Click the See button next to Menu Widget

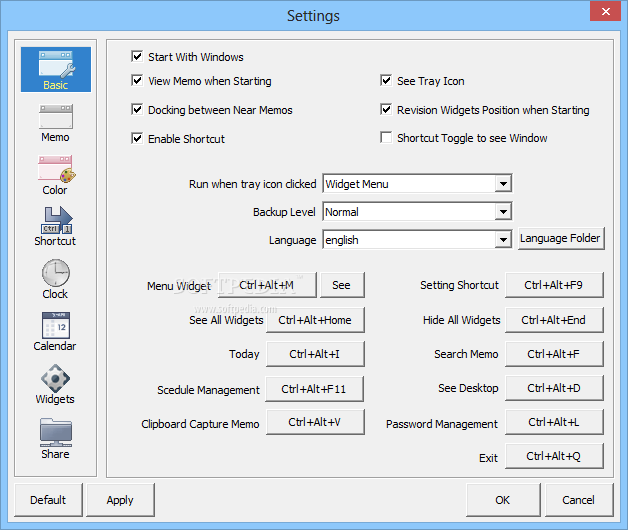click(x=342, y=285)
